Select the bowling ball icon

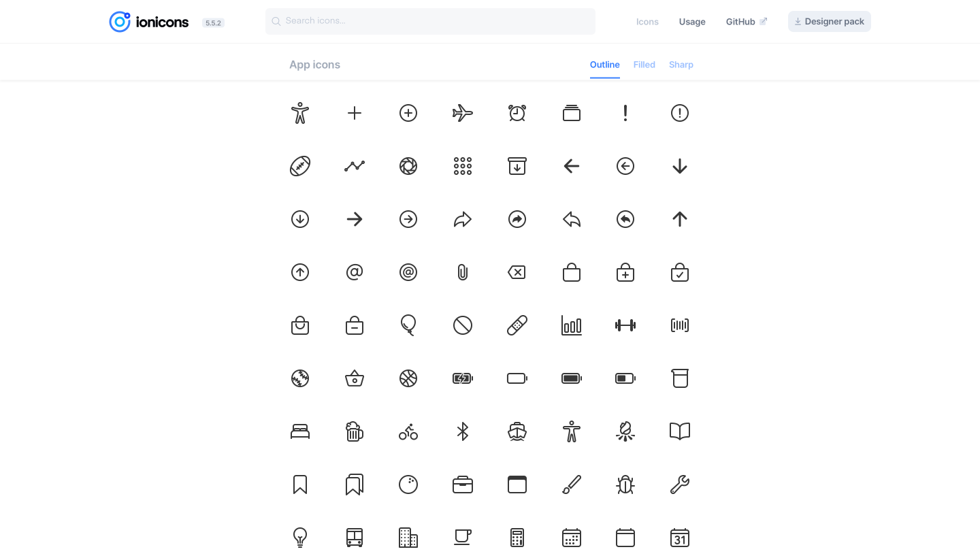click(408, 485)
